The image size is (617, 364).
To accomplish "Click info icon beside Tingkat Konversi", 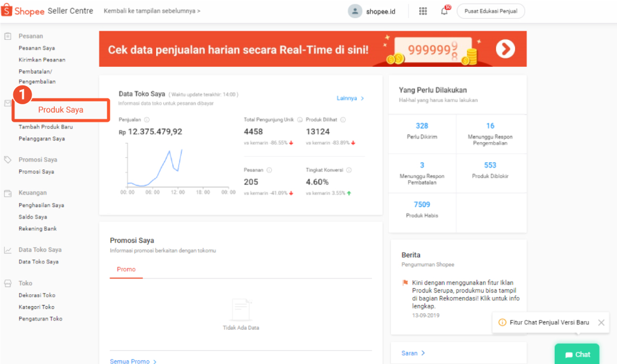I will 349,170.
